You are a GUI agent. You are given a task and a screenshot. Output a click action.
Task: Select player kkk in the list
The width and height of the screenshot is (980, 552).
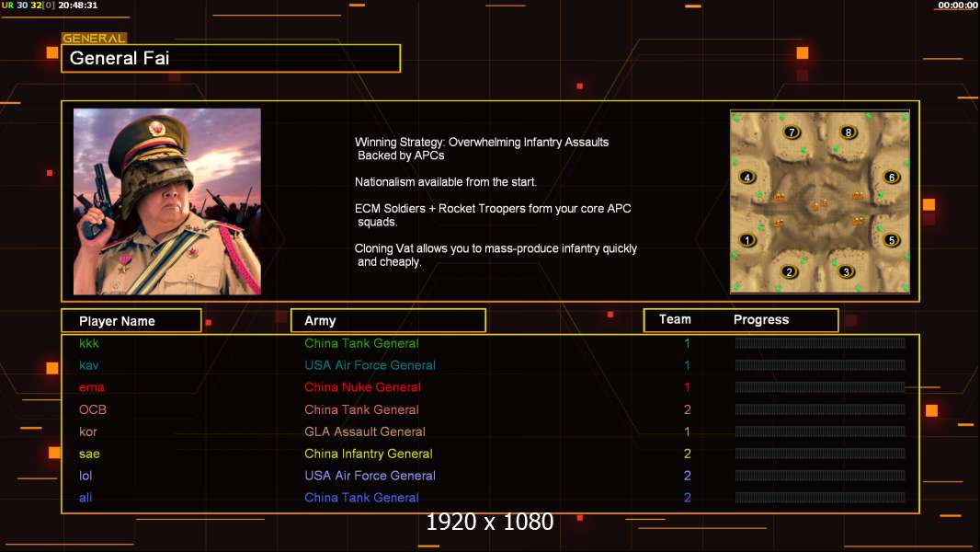tap(89, 343)
